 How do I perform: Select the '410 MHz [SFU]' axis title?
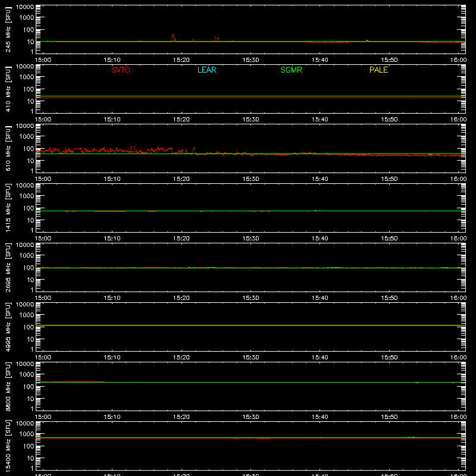(8, 89)
